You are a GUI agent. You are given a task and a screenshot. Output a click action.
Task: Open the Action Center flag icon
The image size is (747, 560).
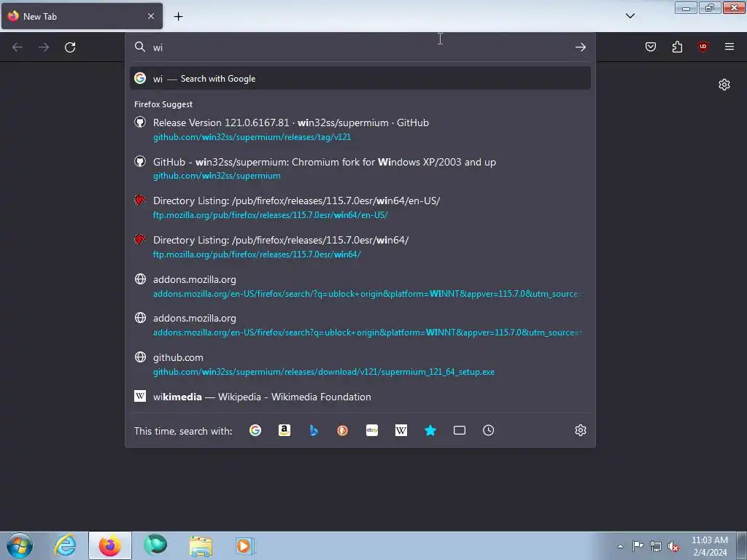tap(638, 546)
